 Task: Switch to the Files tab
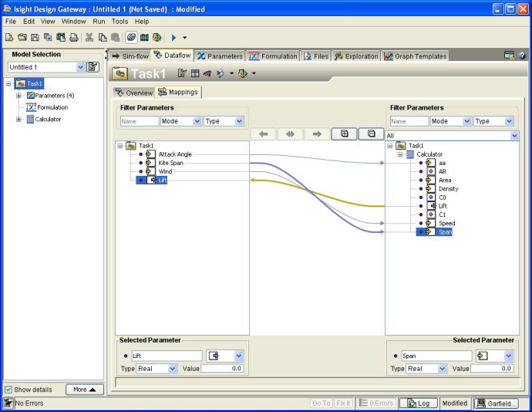tap(316, 56)
